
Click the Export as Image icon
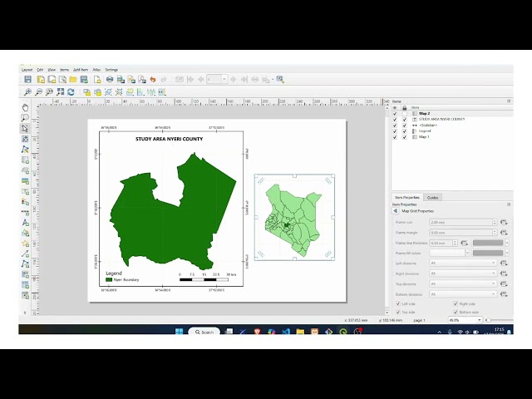pyautogui.click(x=121, y=80)
